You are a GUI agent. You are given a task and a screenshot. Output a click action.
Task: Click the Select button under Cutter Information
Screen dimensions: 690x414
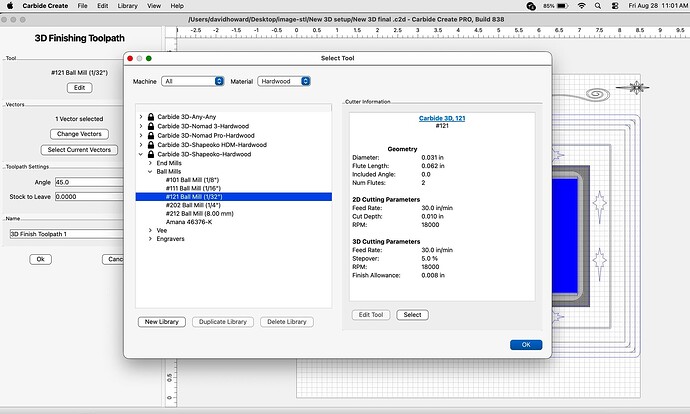pyautogui.click(x=412, y=315)
